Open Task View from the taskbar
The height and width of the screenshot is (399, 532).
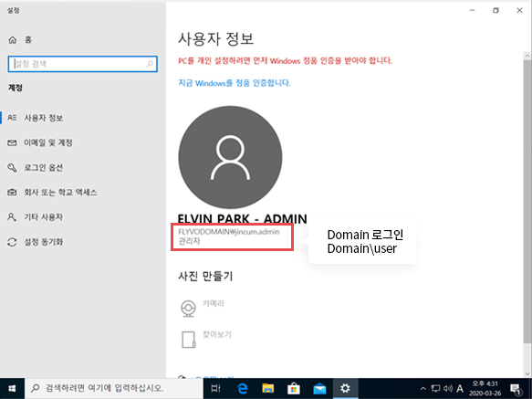[x=215, y=388]
